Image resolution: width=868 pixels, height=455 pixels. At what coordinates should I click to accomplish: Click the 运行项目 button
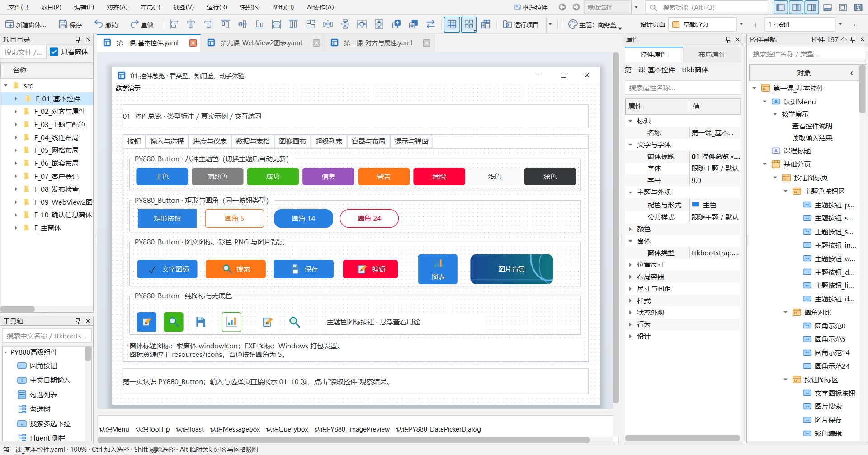click(x=521, y=24)
